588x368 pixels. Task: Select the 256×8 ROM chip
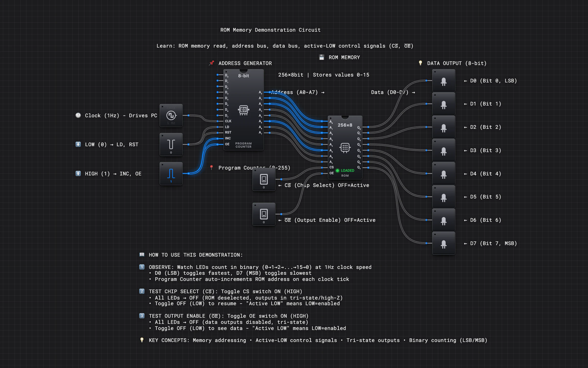(x=345, y=147)
